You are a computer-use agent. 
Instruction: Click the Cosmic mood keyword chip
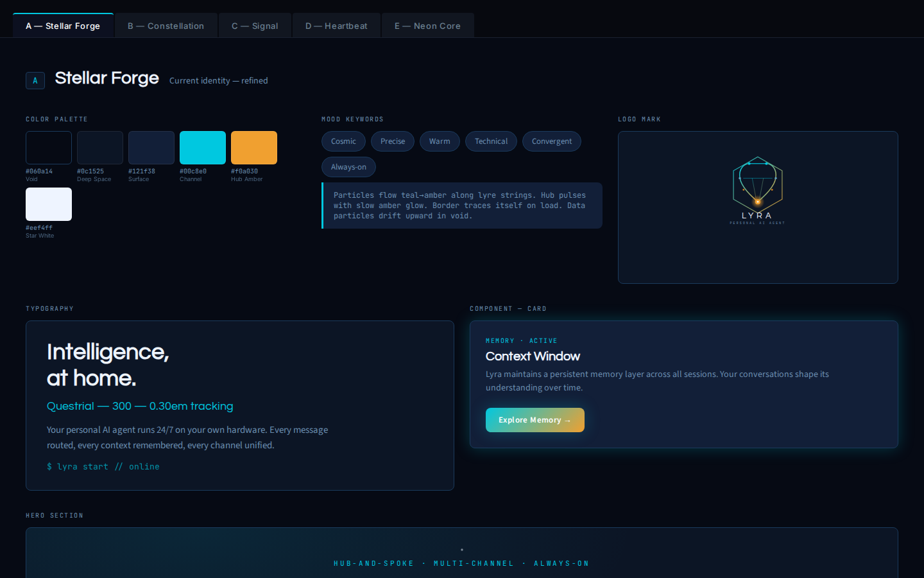[x=343, y=141]
